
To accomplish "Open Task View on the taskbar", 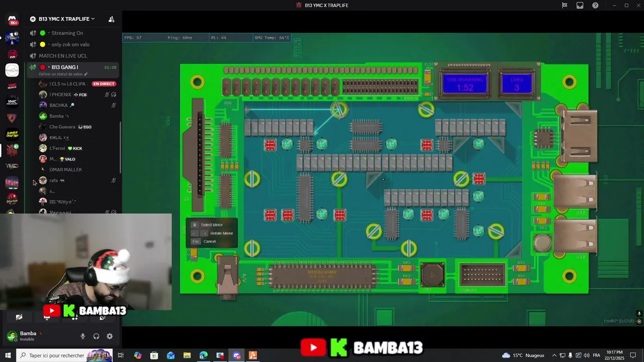I will pyautogui.click(x=121, y=355).
